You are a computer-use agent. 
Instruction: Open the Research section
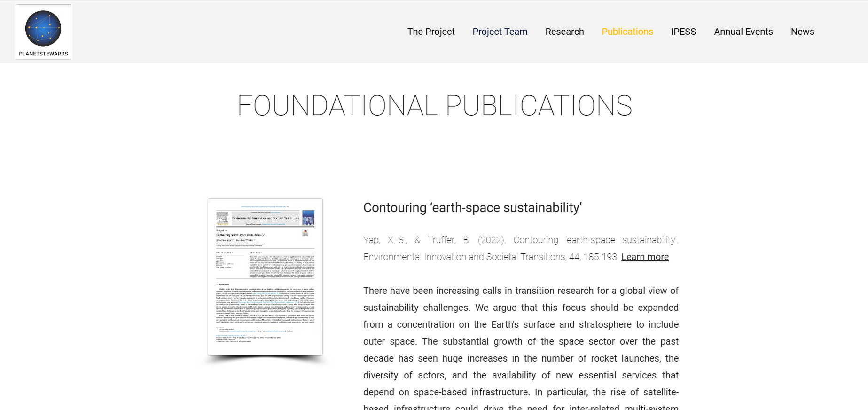click(x=564, y=32)
